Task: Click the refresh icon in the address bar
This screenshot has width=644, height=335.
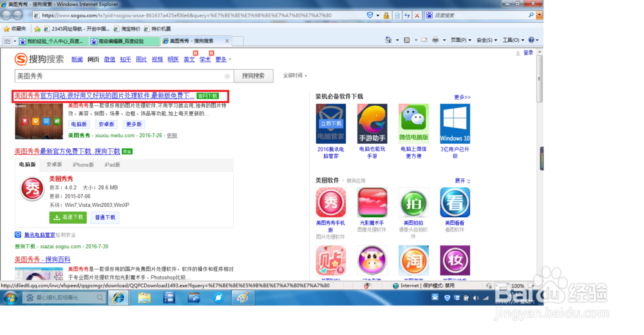Action: click(x=407, y=15)
